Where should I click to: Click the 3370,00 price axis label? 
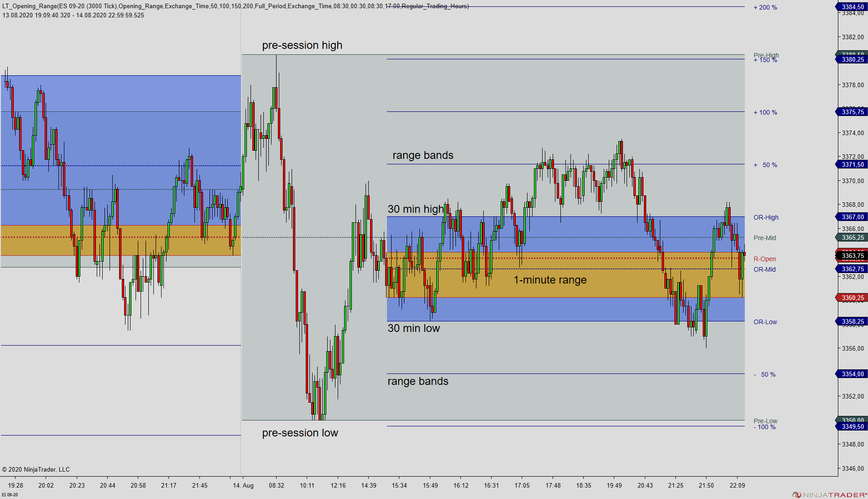852,181
